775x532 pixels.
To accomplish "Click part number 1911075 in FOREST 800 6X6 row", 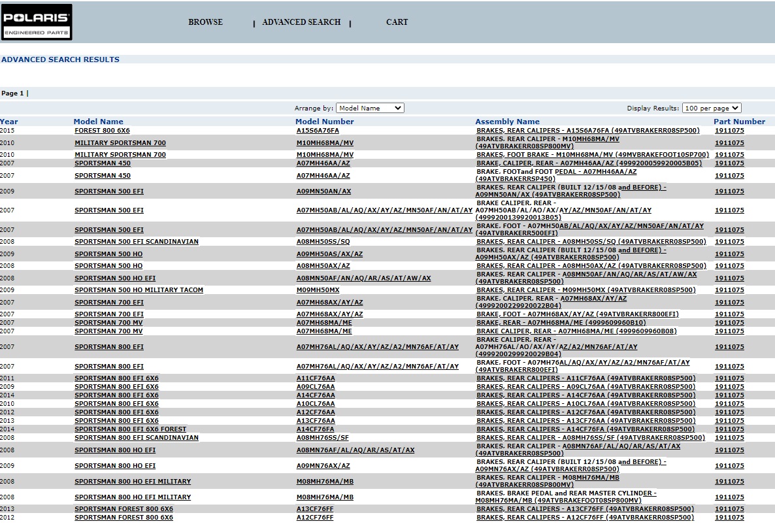I will tap(729, 131).
